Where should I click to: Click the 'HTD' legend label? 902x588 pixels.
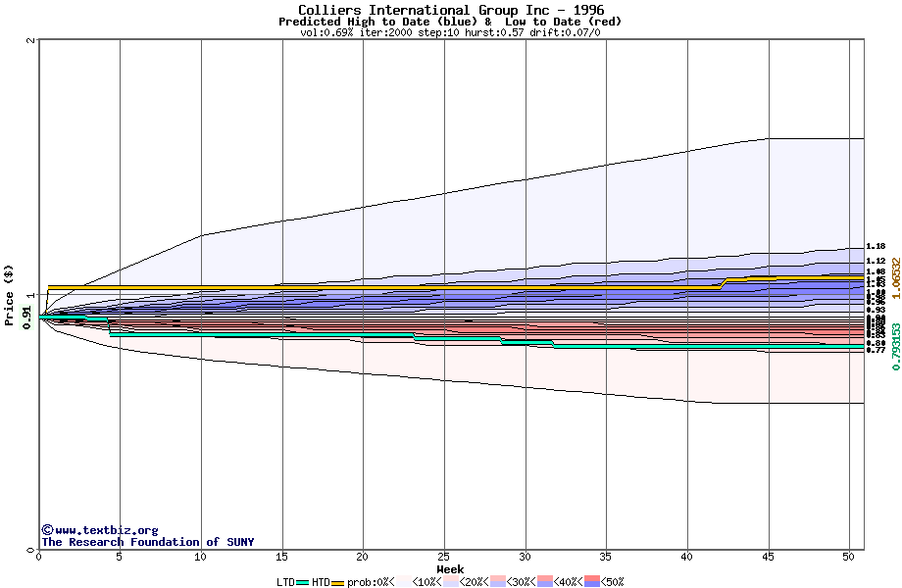click(321, 582)
